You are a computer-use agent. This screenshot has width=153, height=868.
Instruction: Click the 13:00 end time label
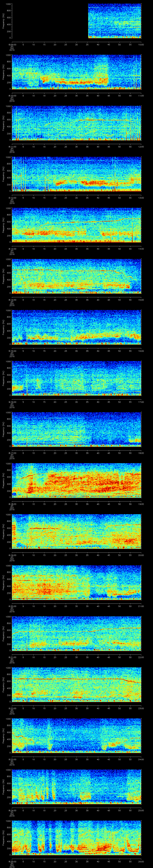141,197
